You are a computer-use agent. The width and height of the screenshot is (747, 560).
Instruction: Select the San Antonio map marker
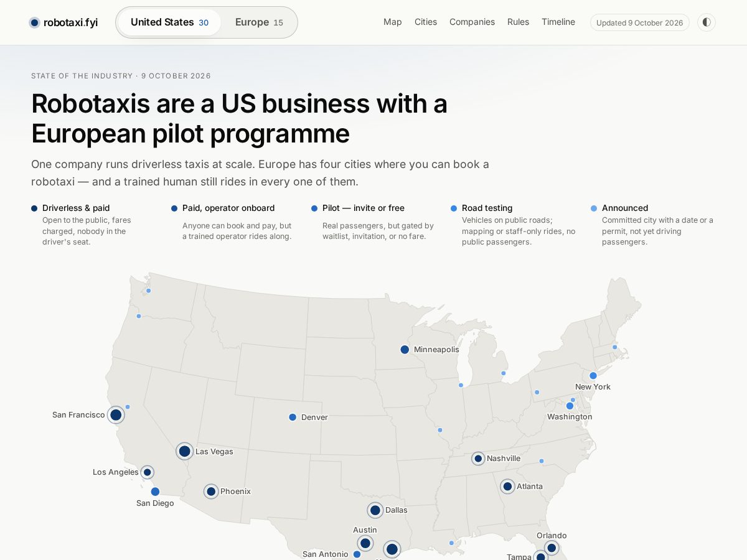click(x=357, y=554)
